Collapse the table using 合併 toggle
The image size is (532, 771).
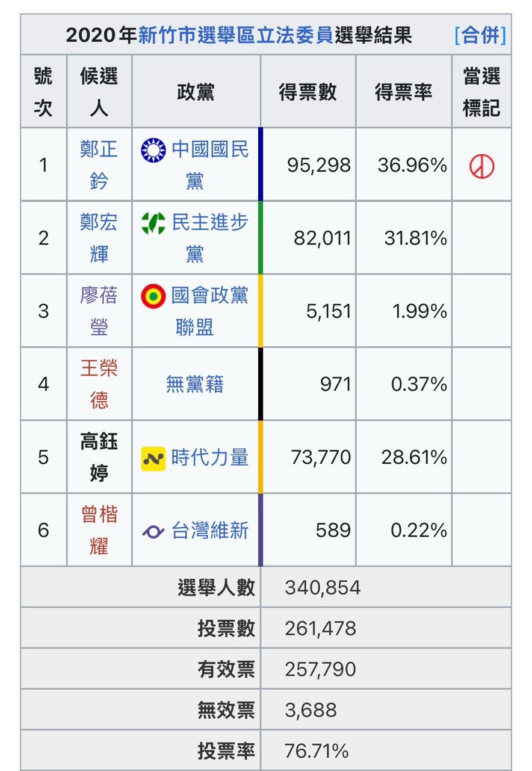480,35
